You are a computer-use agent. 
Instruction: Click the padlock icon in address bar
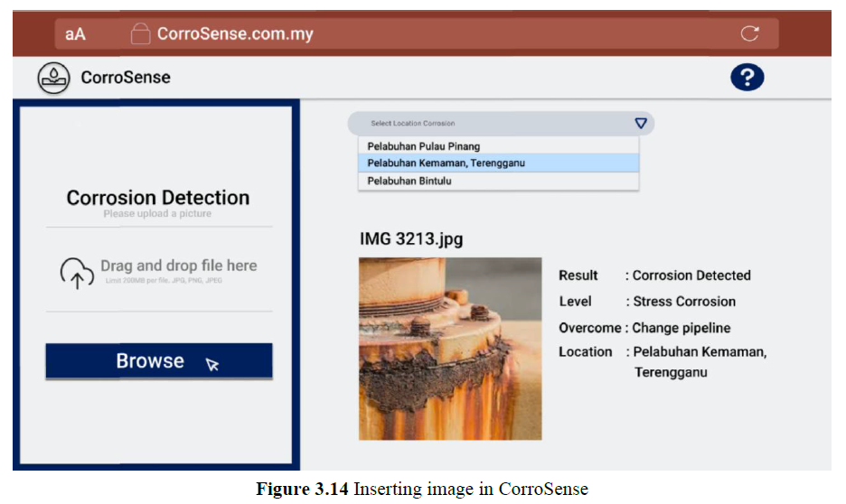[140, 34]
